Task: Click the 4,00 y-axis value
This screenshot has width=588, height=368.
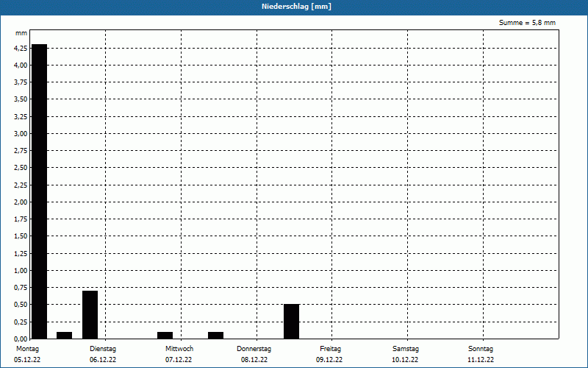Action: click(x=21, y=66)
